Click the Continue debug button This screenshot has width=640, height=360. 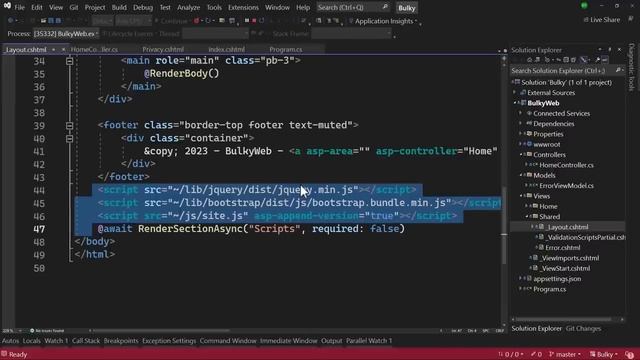coord(171,20)
